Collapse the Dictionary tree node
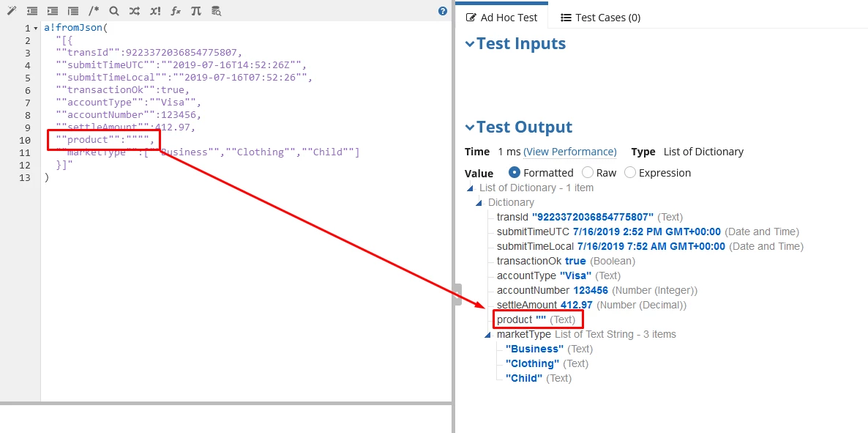This screenshot has height=433, width=868. (479, 204)
